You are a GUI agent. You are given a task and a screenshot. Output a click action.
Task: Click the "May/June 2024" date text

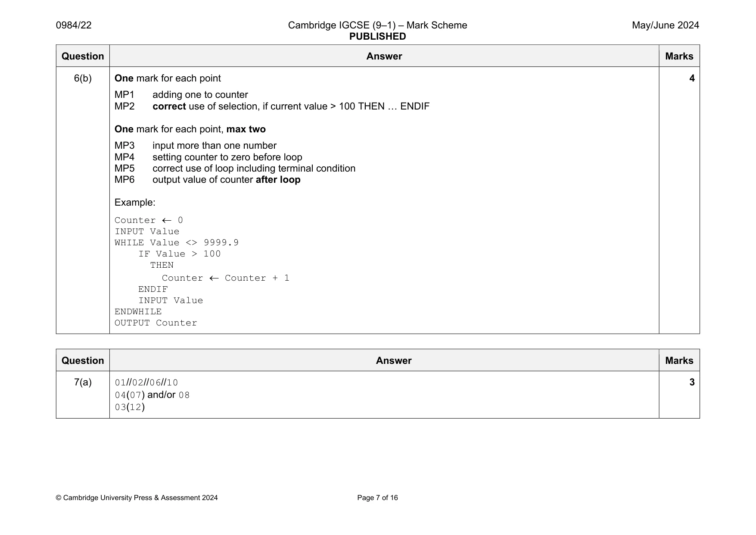click(665, 25)
